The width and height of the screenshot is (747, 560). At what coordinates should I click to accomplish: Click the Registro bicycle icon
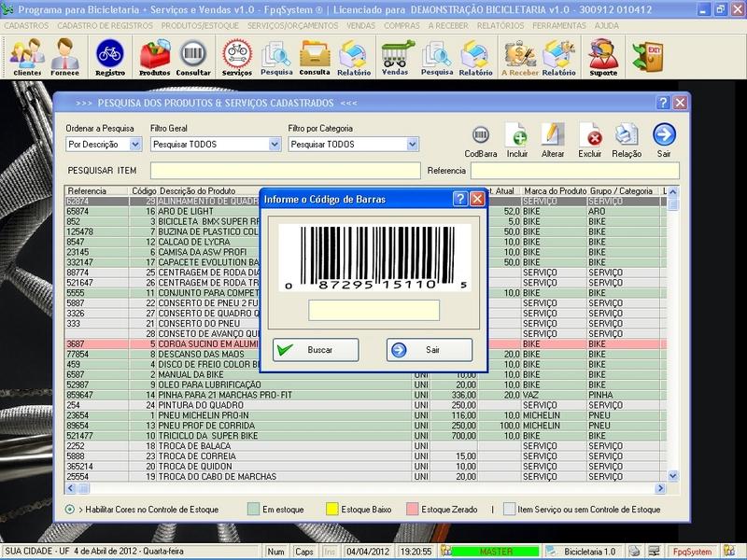[x=110, y=55]
